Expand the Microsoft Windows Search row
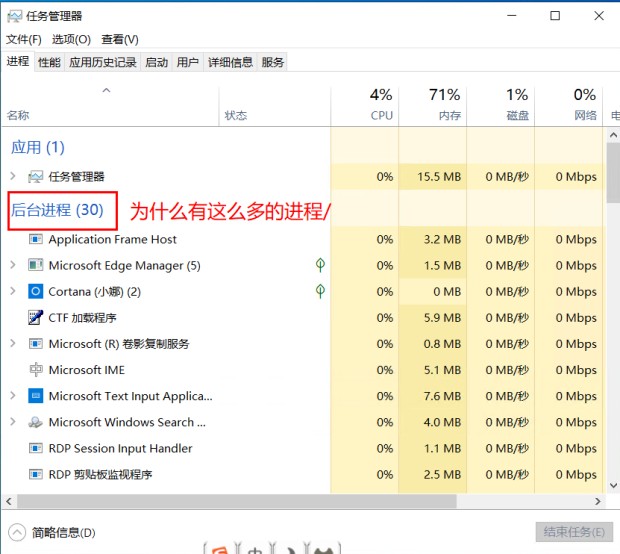The image size is (620, 554). (13, 421)
